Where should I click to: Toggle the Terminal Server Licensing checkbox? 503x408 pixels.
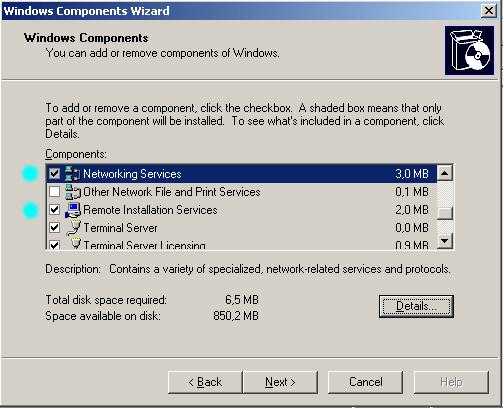point(54,245)
